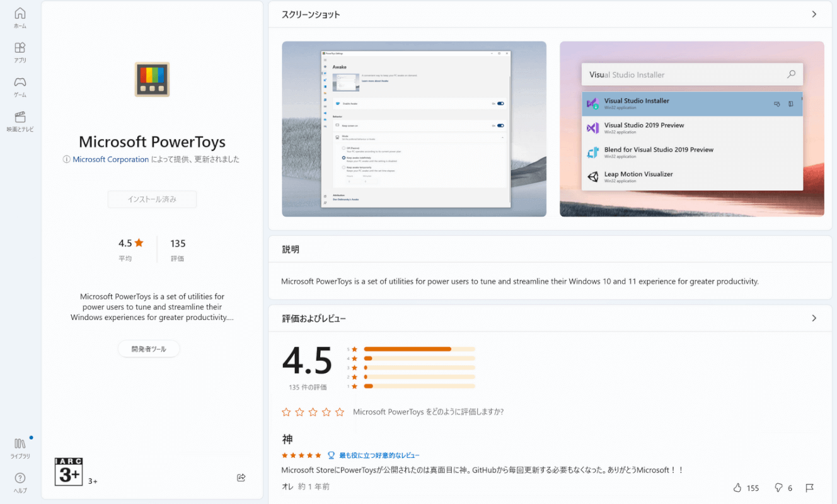Open Help in the sidebar
The height and width of the screenshot is (504, 837).
20,483
